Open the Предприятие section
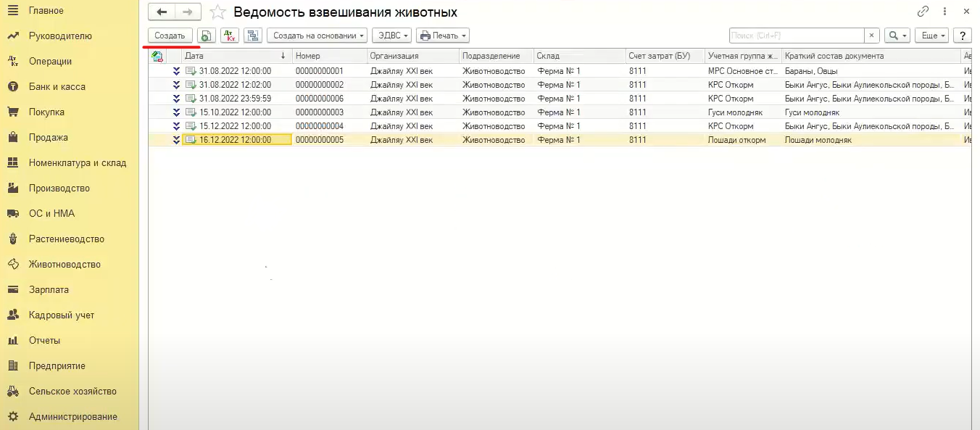This screenshot has width=980, height=430. (x=57, y=366)
